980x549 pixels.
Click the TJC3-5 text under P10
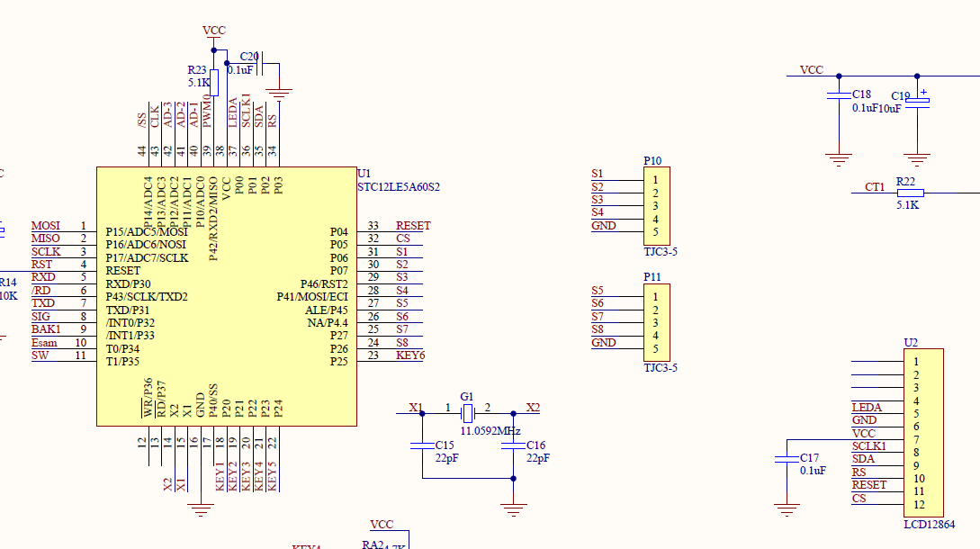pos(661,252)
